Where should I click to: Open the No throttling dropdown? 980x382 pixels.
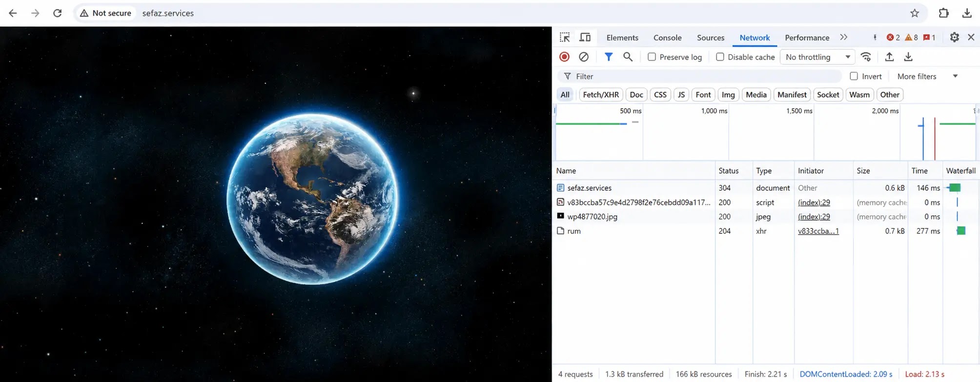[x=817, y=57]
